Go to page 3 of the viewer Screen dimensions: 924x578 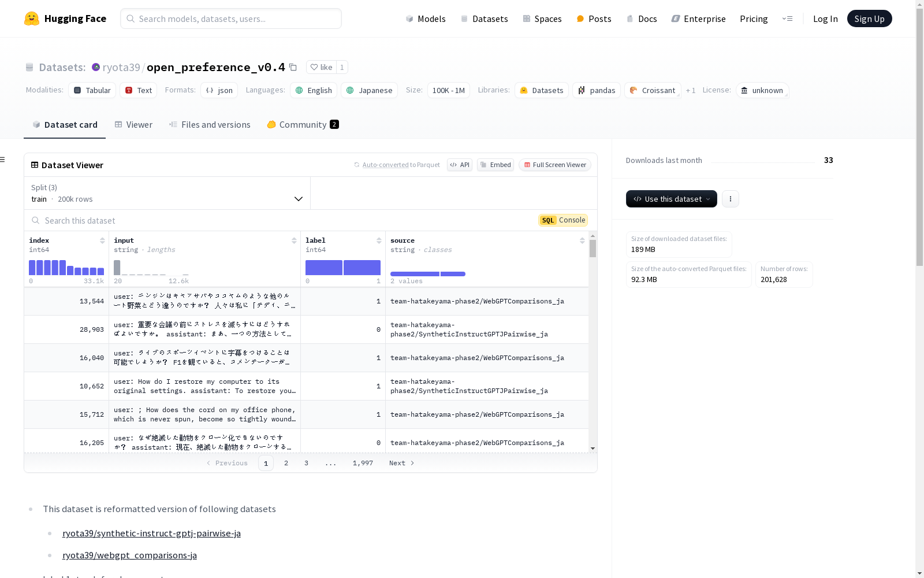[x=306, y=463]
